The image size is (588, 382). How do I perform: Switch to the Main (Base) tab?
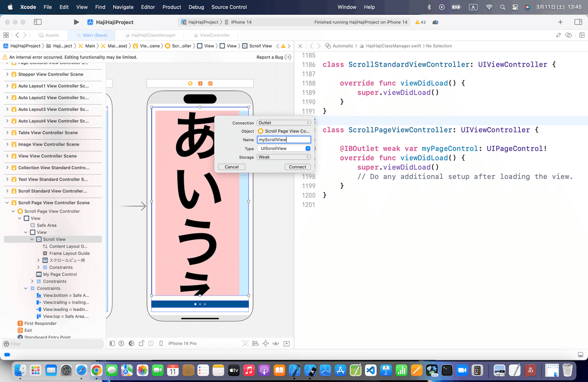(x=92, y=35)
